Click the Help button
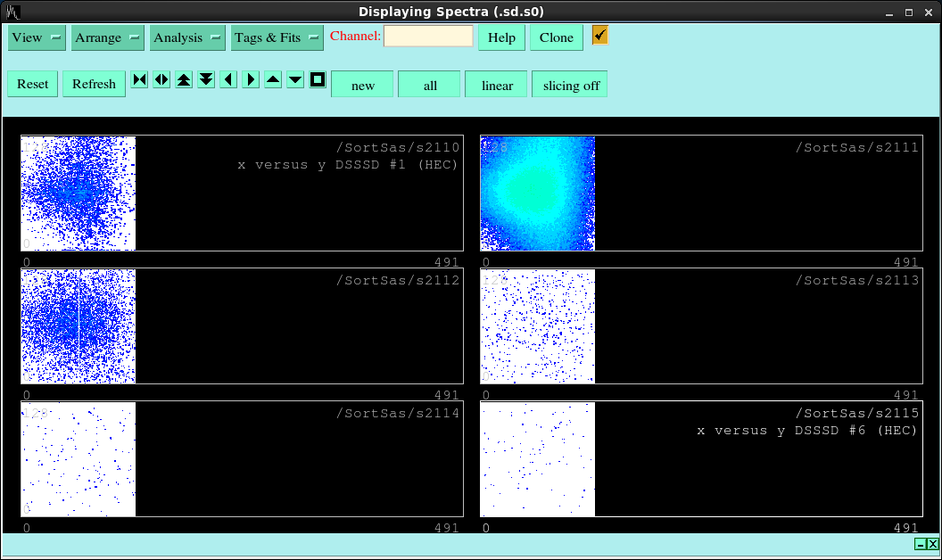 coord(501,37)
